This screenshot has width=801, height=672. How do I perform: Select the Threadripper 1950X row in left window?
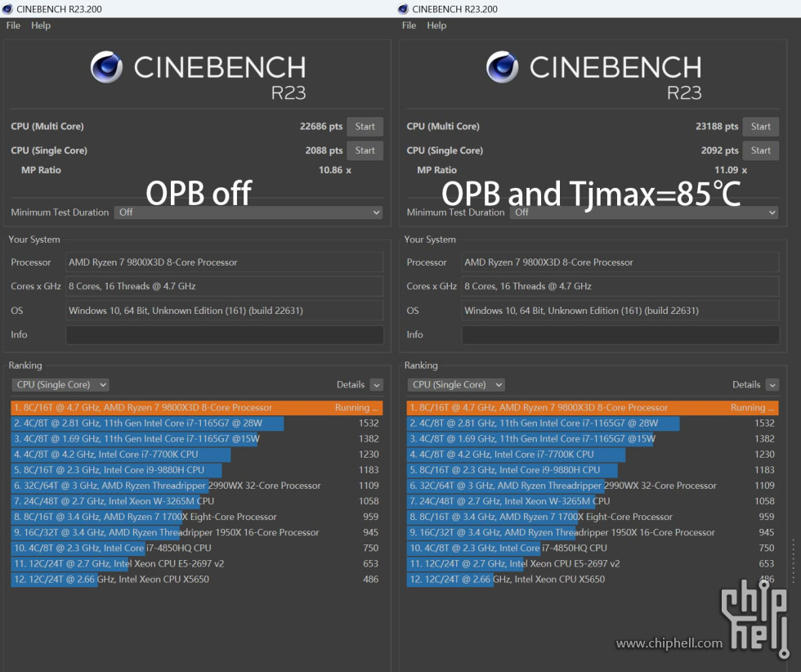tap(197, 532)
